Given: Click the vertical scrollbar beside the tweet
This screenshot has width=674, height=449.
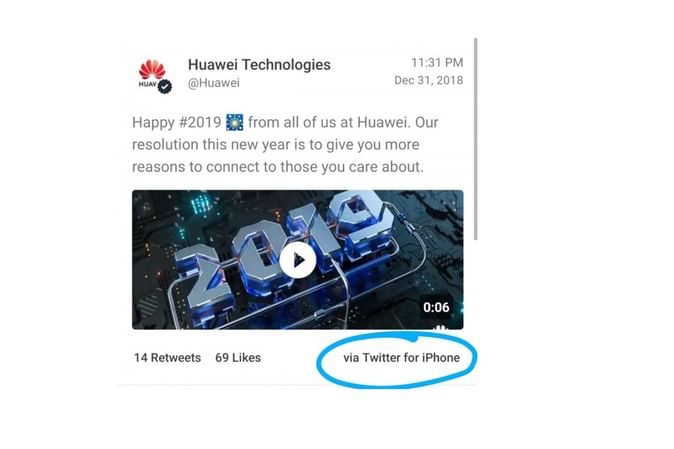Looking at the screenshot, I should [475, 139].
